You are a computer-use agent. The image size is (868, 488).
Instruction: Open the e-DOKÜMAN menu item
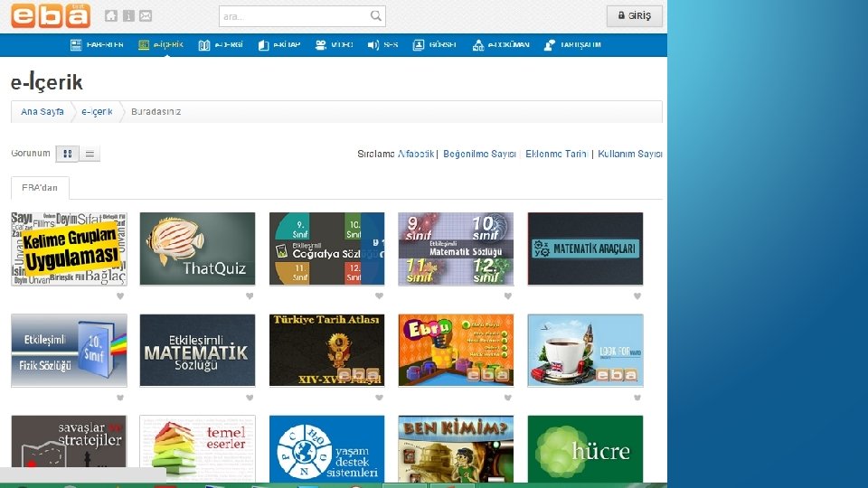point(501,45)
